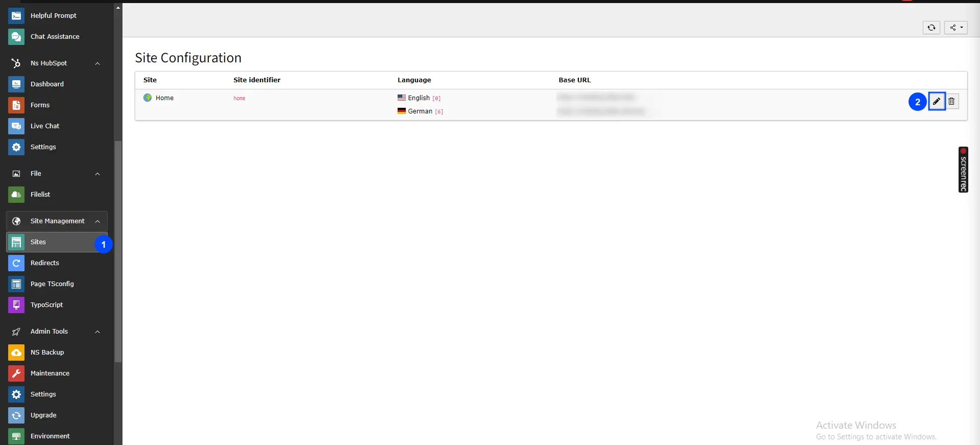Click the English US flag icon
This screenshot has width=980, height=445.
tap(402, 98)
